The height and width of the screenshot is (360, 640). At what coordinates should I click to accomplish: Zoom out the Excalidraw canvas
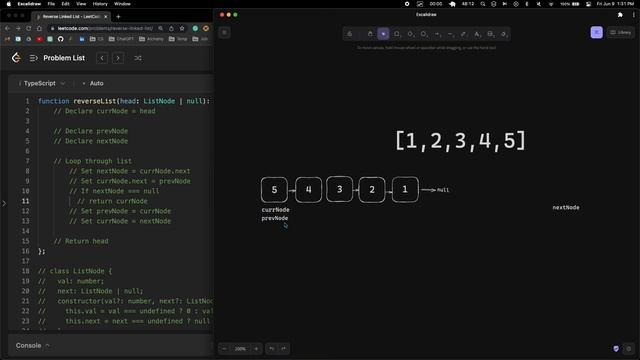(224, 349)
